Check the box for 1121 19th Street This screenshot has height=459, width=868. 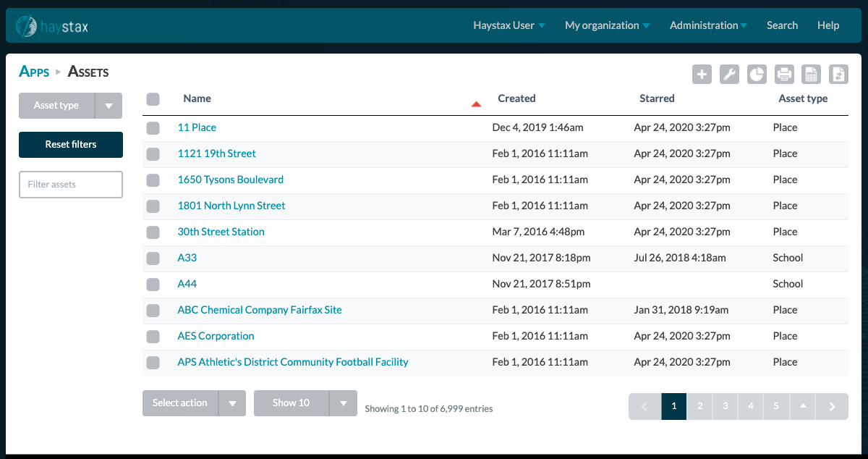tap(153, 154)
